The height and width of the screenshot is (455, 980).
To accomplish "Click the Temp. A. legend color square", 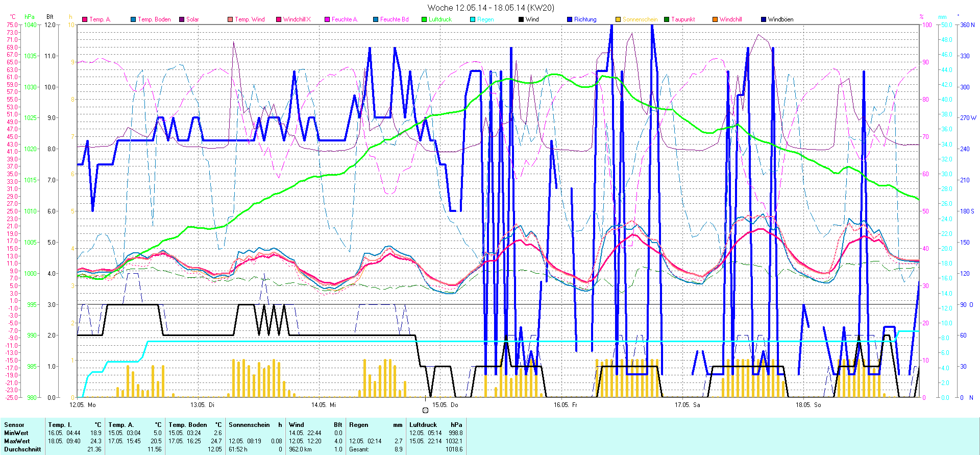I will pos(85,19).
